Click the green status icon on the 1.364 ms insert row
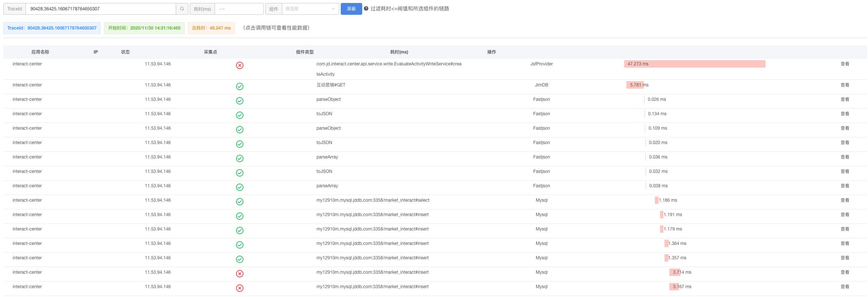The image size is (868, 297). tap(240, 245)
